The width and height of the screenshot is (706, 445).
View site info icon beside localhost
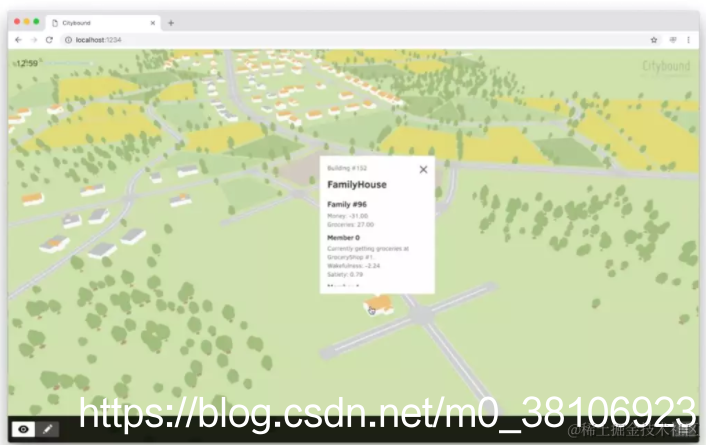click(68, 40)
